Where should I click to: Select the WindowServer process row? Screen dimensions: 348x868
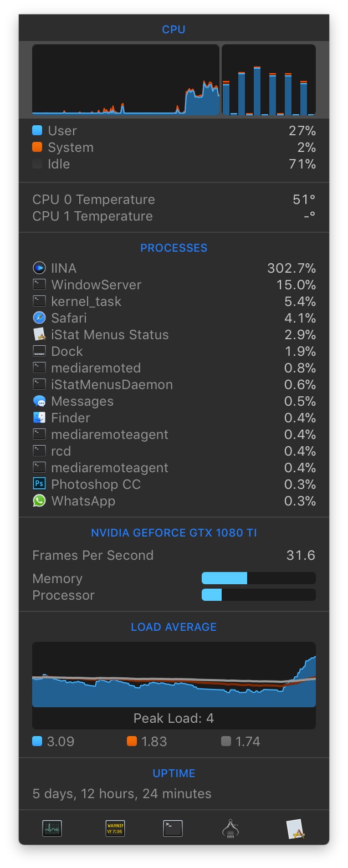(174, 285)
